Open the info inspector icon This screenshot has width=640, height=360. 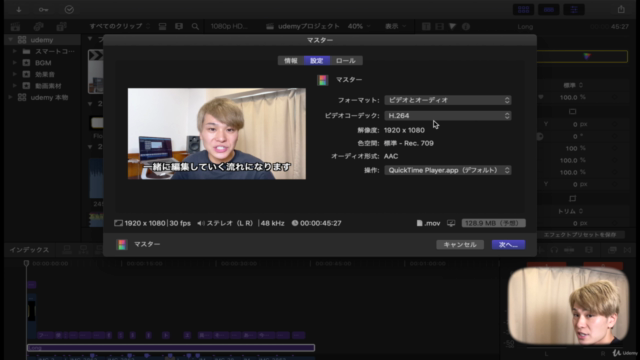coord(466,27)
